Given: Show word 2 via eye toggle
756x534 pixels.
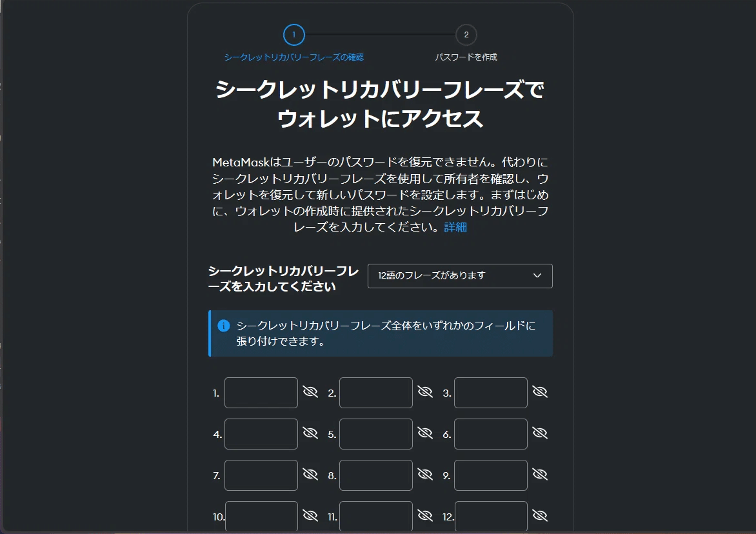Looking at the screenshot, I should tap(425, 392).
